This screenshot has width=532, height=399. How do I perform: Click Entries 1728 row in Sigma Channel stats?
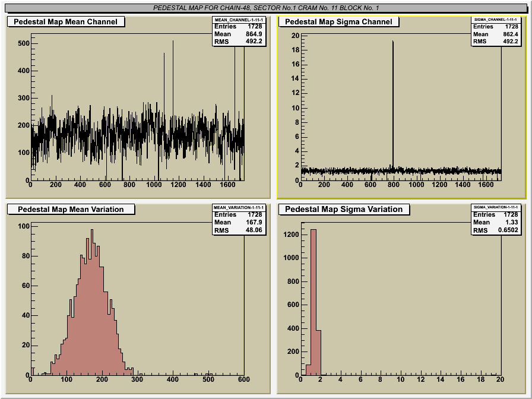[x=496, y=27]
